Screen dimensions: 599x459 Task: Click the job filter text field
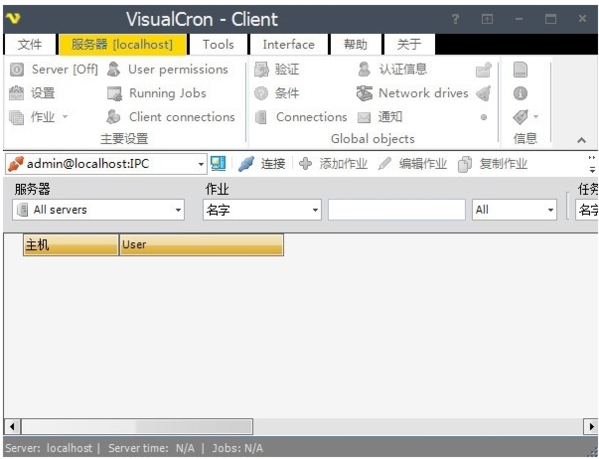[397, 210]
